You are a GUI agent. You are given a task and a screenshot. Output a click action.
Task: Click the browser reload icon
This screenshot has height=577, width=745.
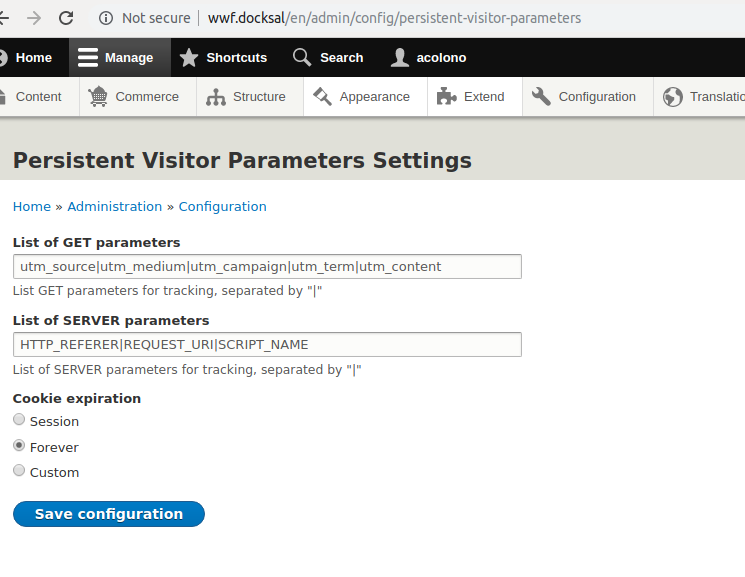pos(66,18)
